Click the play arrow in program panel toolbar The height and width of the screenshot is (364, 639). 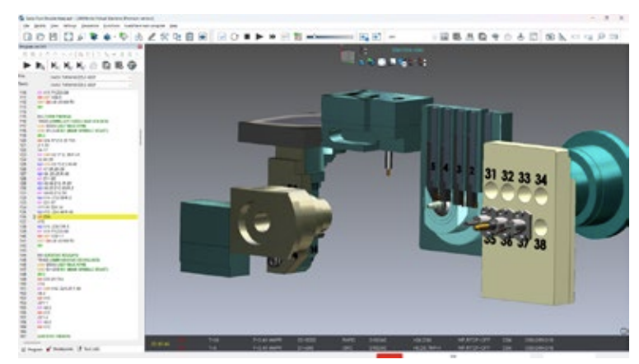[27, 65]
